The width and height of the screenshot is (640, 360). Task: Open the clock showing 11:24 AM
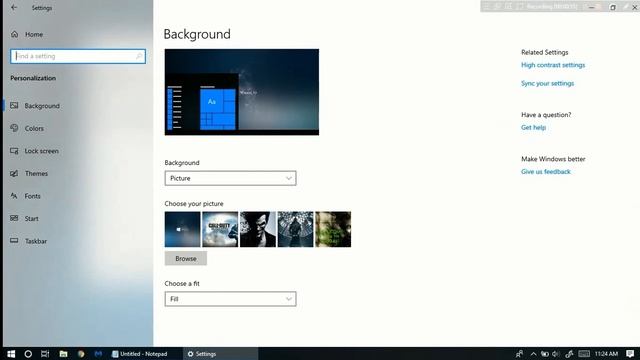(x=606, y=354)
